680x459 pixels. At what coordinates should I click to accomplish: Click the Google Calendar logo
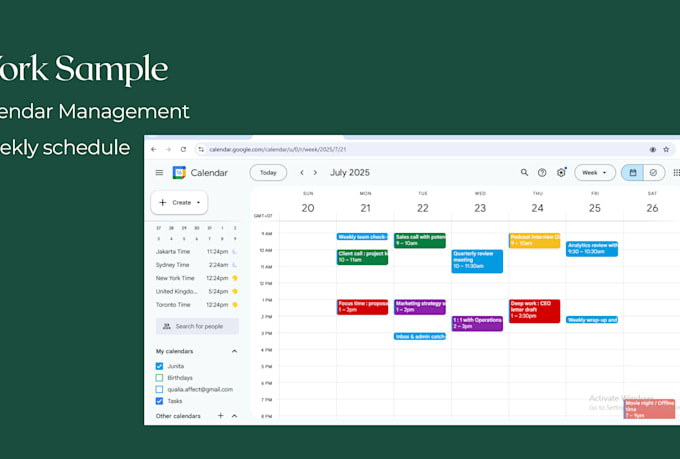point(179,173)
